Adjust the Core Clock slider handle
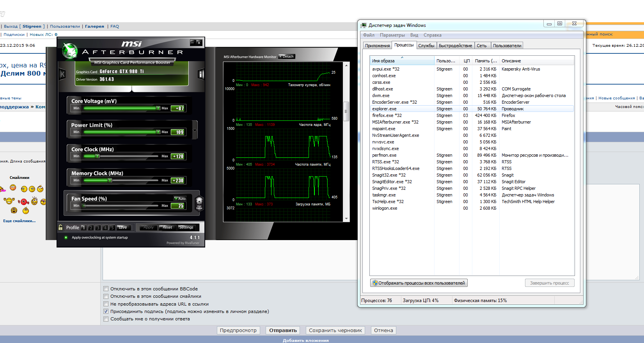The height and width of the screenshot is (343, 644). [97, 156]
